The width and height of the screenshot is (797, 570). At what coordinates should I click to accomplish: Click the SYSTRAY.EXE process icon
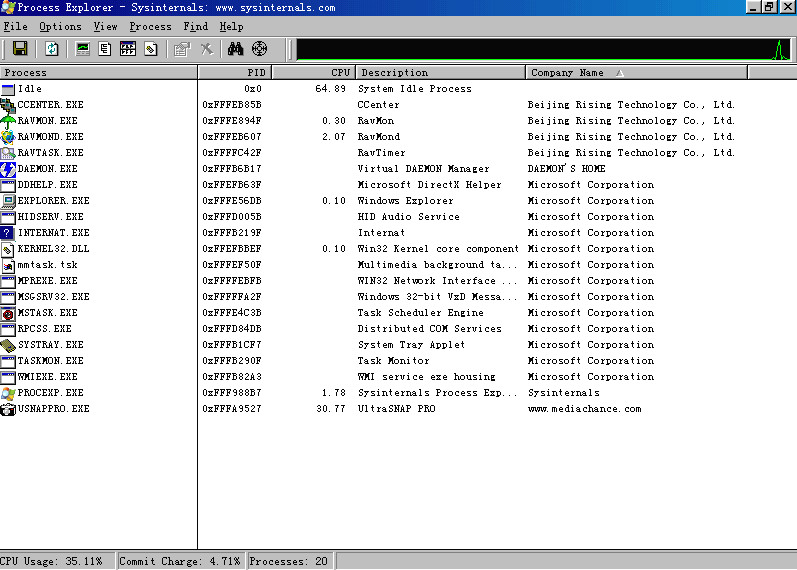(x=8, y=345)
